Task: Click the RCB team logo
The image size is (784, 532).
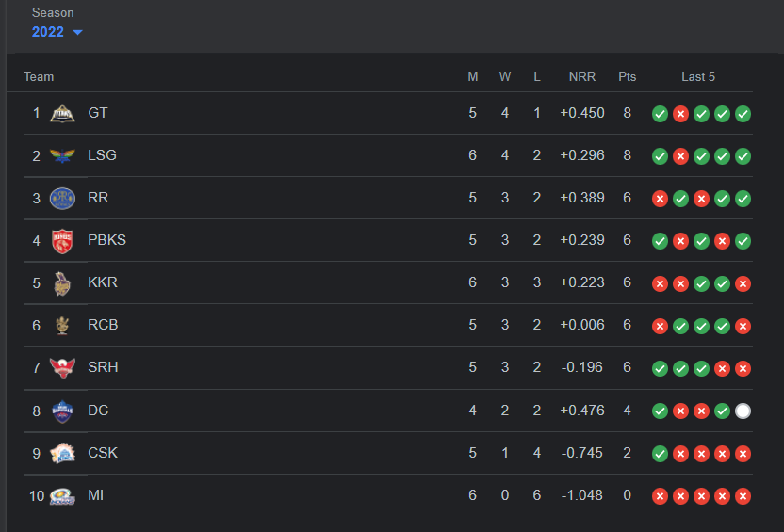Action: pyautogui.click(x=61, y=325)
